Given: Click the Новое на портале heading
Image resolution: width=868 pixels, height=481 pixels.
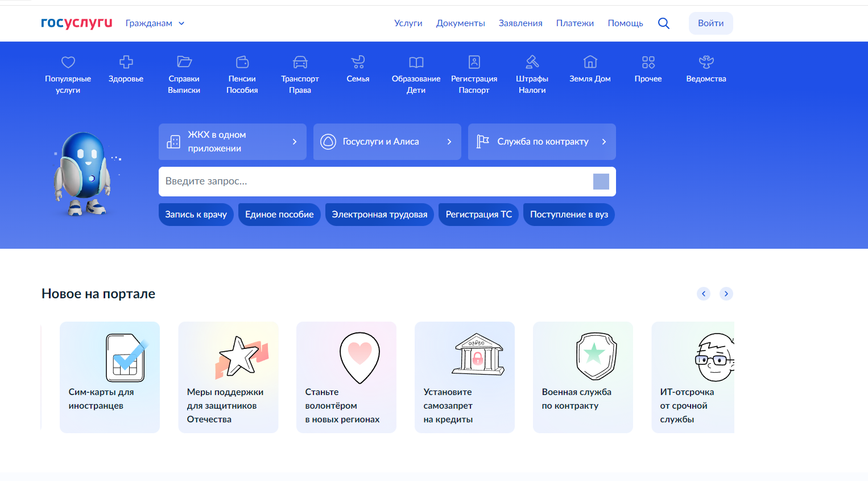Looking at the screenshot, I should click(98, 294).
